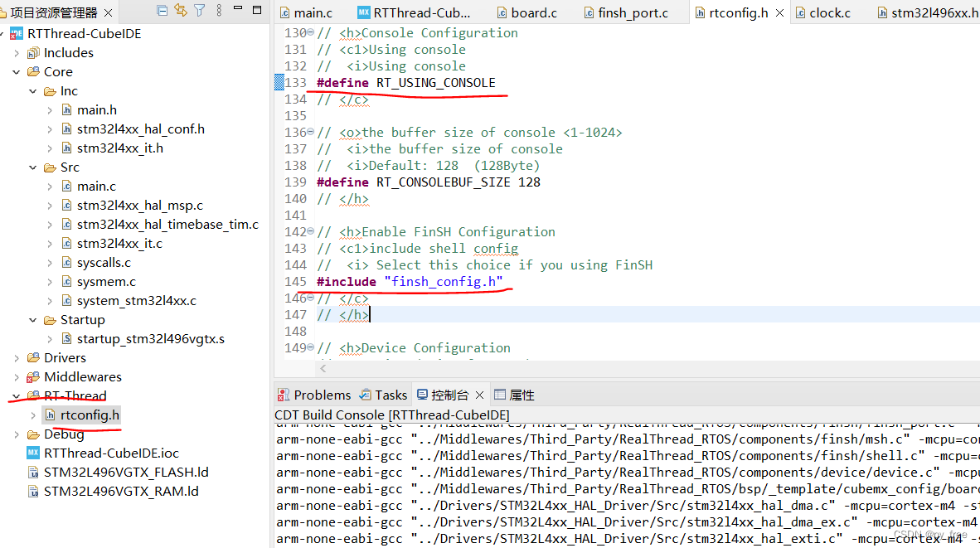Click the filter icon in Project Explorer toolbar

point(199,9)
